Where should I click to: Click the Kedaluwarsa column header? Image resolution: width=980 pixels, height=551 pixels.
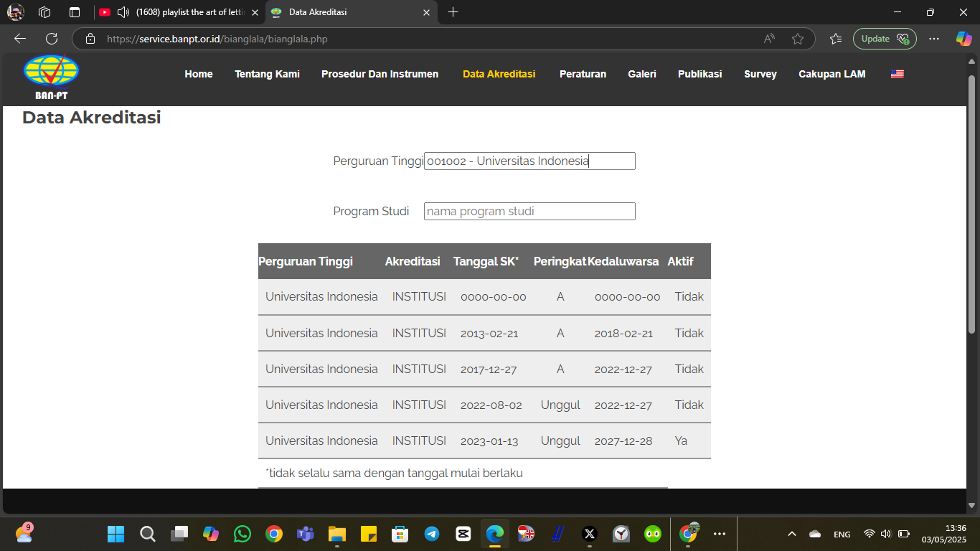[623, 261]
